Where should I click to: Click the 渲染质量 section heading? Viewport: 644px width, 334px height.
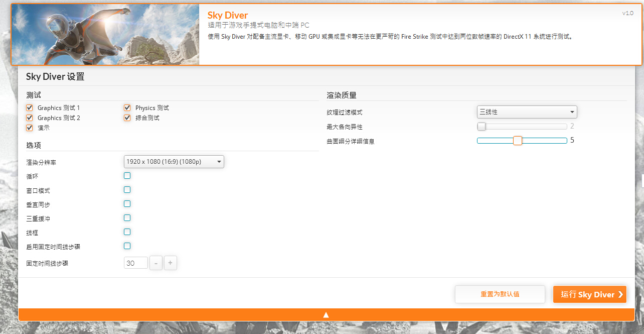pyautogui.click(x=342, y=95)
